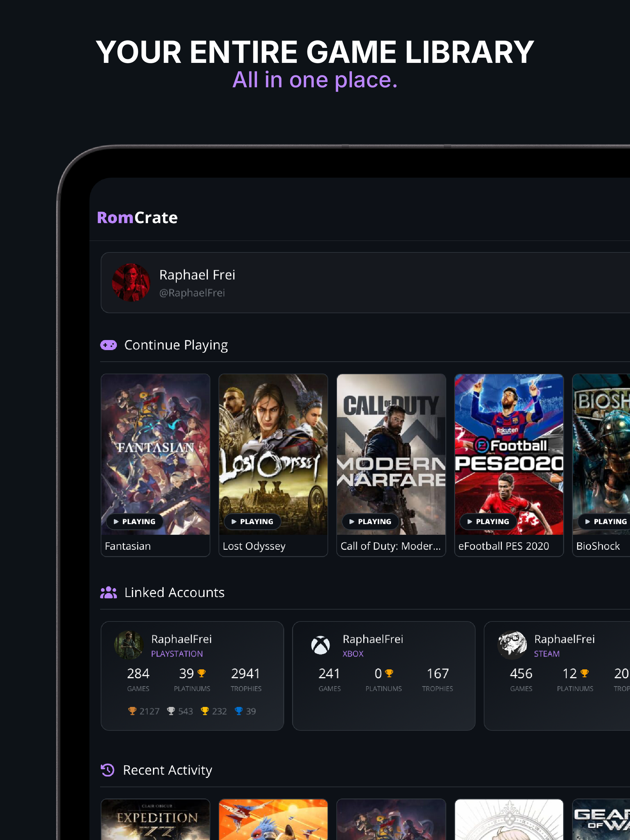Open the Gears of War recent cover
Screen dimensions: 630x840
pos(601,820)
